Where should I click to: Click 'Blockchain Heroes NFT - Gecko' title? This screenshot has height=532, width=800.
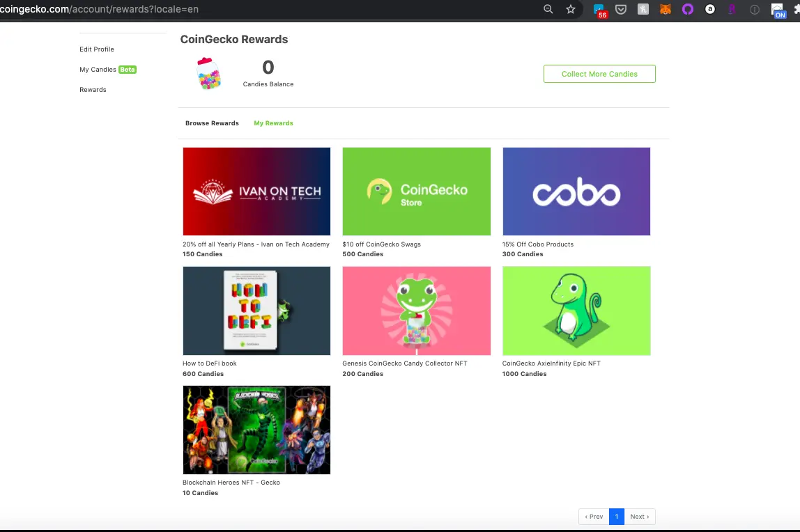tap(231, 483)
